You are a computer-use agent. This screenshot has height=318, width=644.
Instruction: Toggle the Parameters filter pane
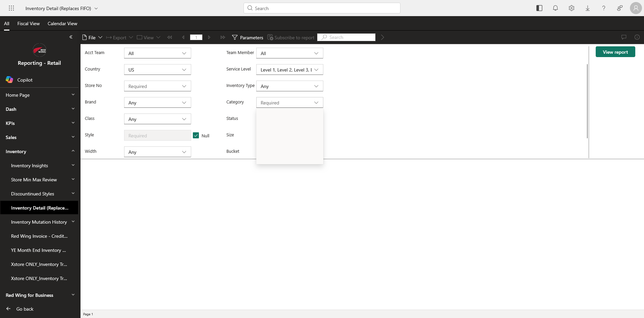click(248, 38)
